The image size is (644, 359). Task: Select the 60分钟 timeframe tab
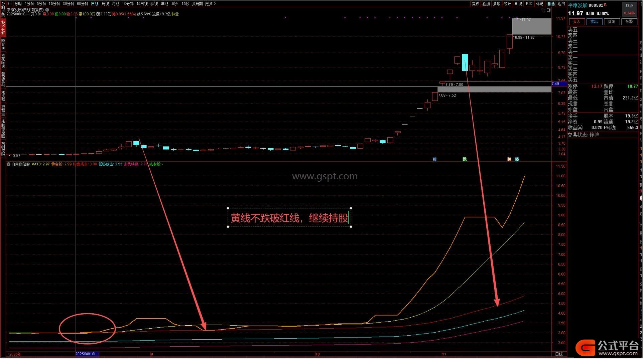(x=82, y=4)
